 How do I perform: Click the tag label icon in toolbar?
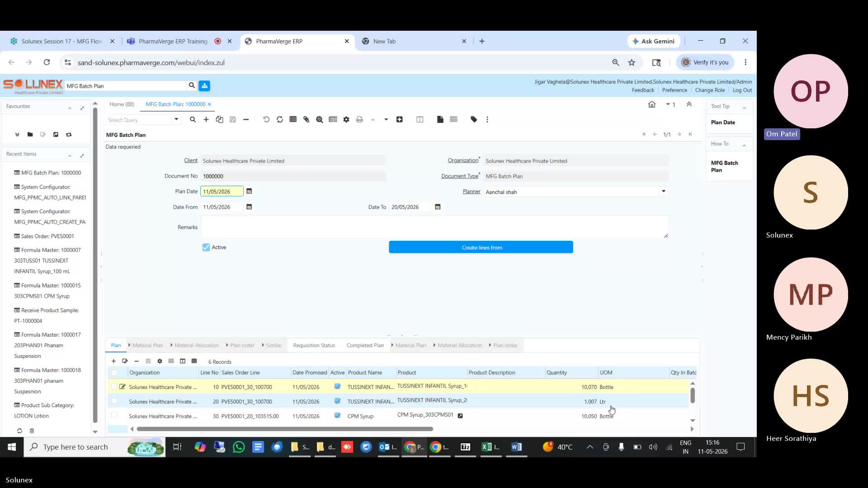(x=474, y=120)
